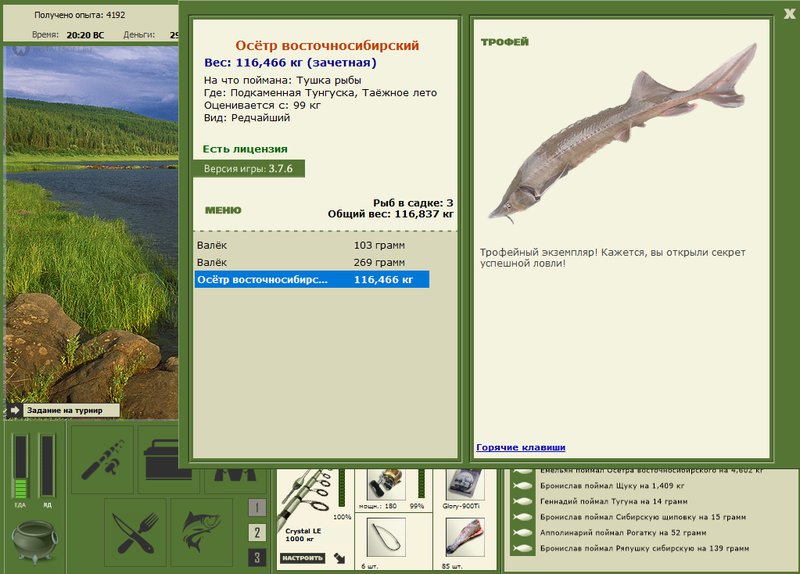Open the fish keepnet icon

pos(202,533)
